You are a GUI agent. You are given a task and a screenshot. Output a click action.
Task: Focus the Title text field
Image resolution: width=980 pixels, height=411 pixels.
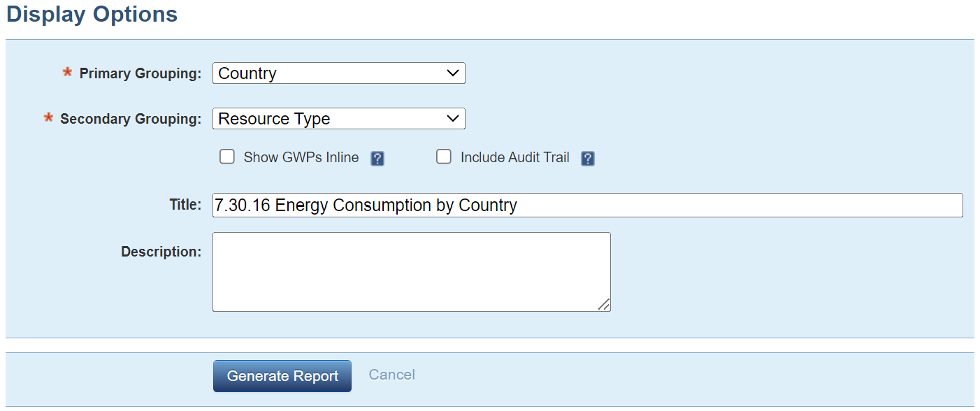click(588, 205)
